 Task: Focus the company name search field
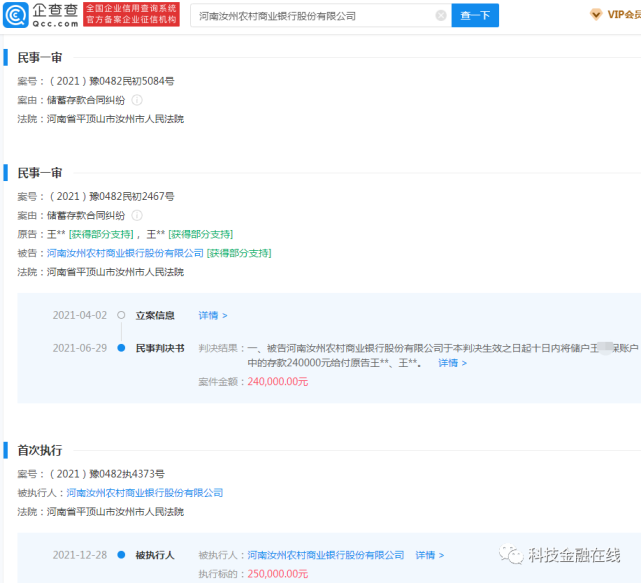click(x=321, y=16)
